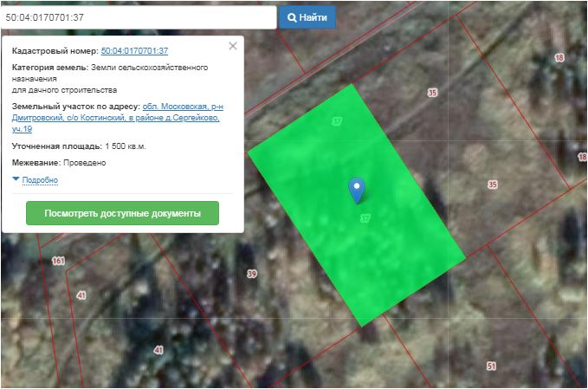This screenshot has height=389, width=588.
Task: Select parcel label 39 on map
Action: (252, 274)
